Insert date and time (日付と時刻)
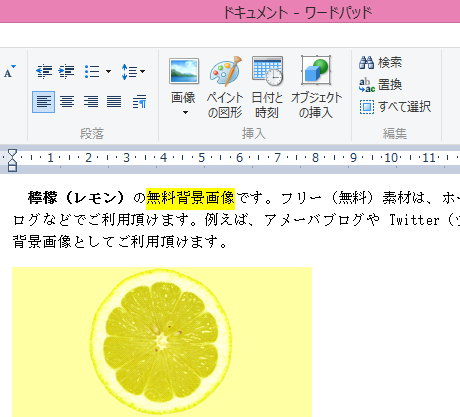 tap(267, 88)
